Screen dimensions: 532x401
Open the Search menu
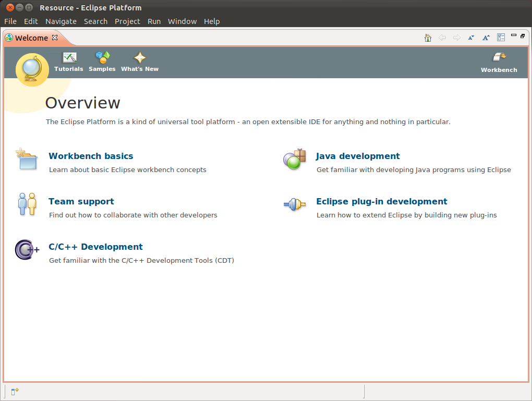pos(95,21)
